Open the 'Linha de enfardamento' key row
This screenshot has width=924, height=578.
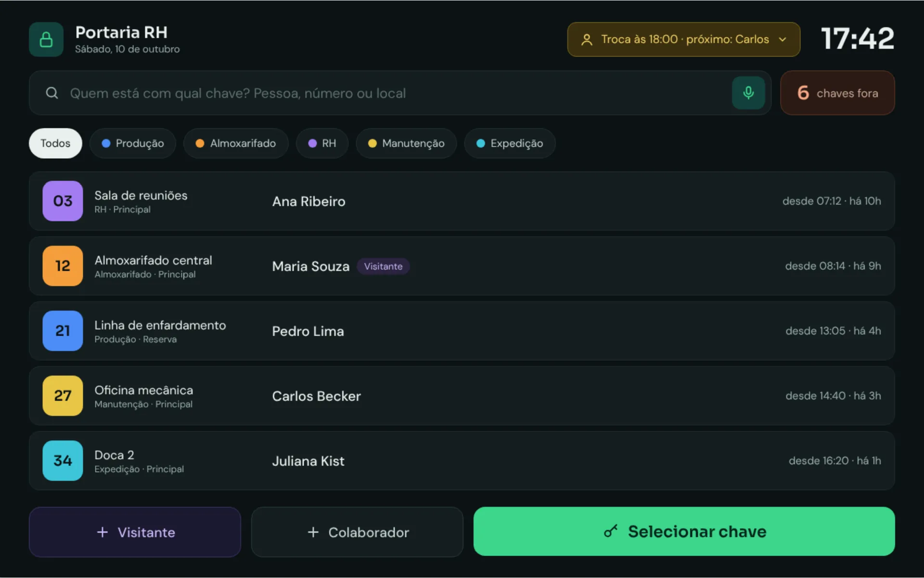click(462, 331)
